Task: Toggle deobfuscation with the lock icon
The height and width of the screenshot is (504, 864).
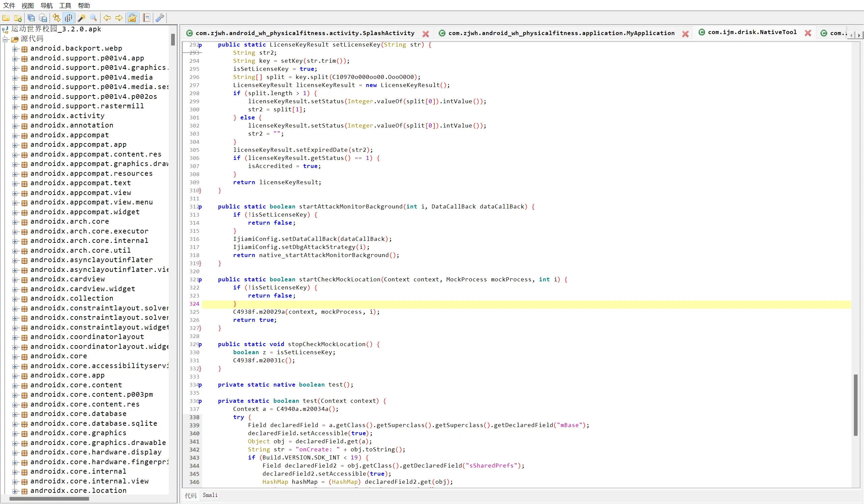Action: tap(132, 18)
